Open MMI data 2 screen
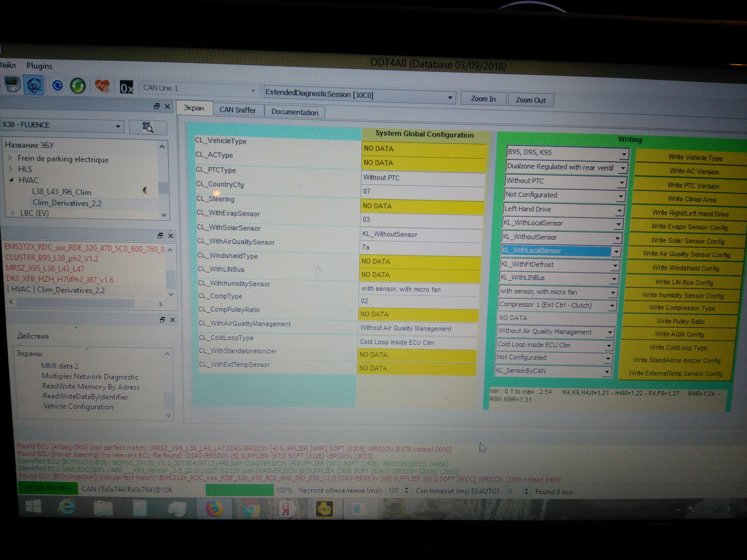The height and width of the screenshot is (560, 747). [60, 366]
